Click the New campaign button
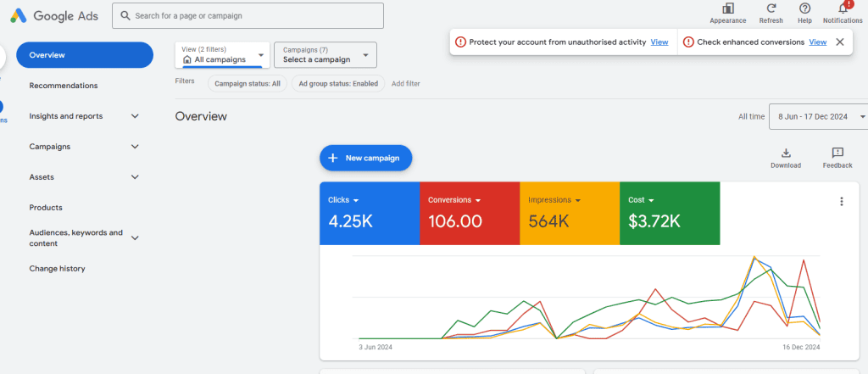Screen dimensions: 868x374 (365, 158)
